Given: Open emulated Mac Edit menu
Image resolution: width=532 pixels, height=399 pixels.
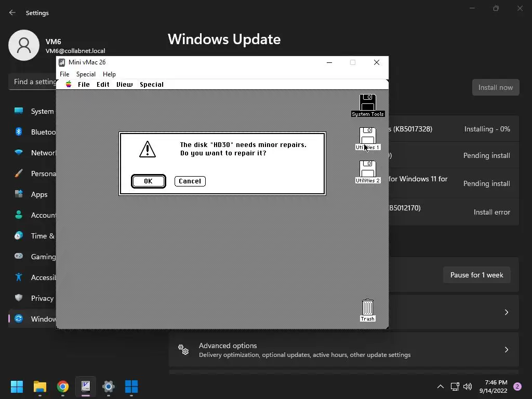Looking at the screenshot, I should [x=103, y=84].
